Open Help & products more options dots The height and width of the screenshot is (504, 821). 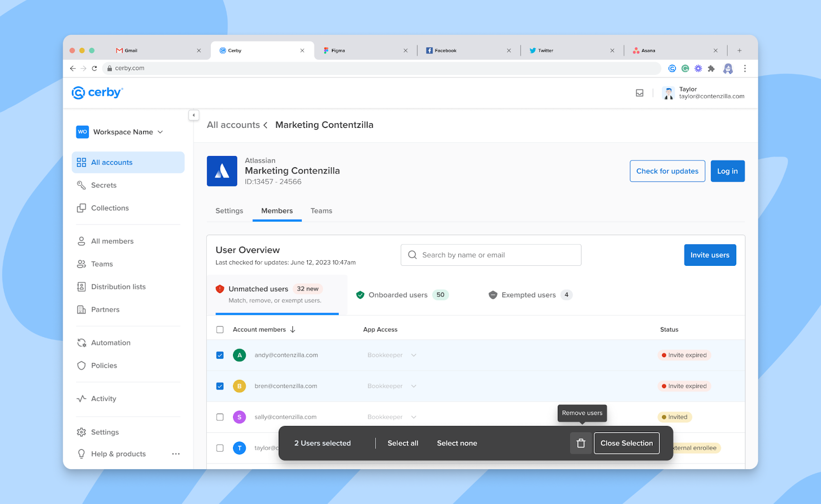click(x=176, y=454)
